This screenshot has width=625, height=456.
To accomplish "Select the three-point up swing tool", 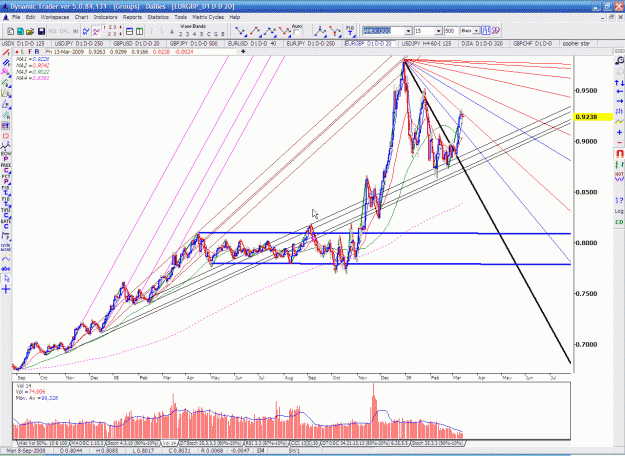I will 269,31.
